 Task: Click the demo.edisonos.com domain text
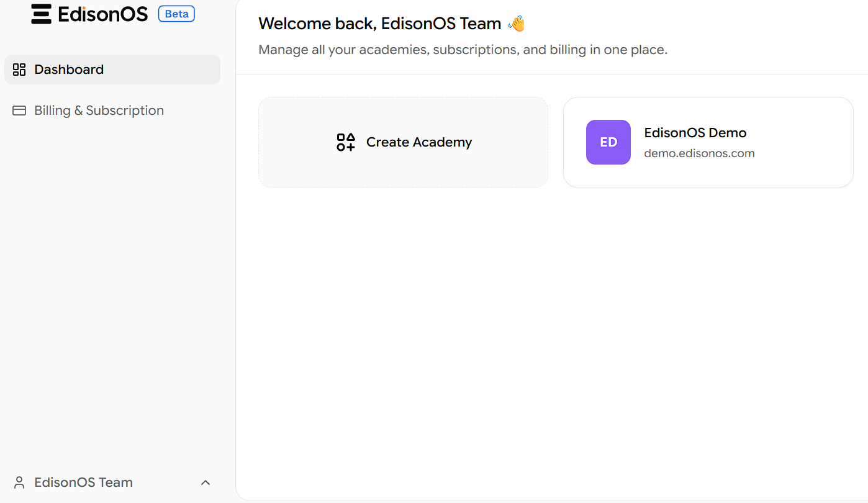[699, 153]
